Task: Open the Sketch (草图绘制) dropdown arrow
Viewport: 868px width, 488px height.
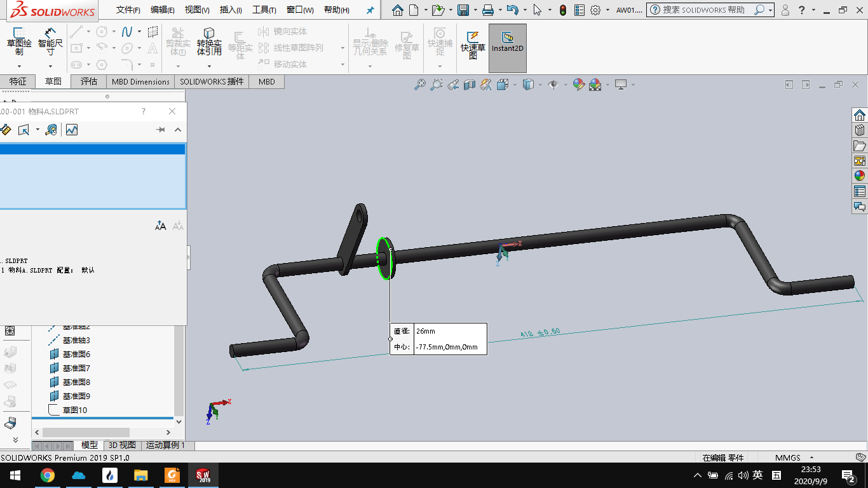Action: (x=19, y=66)
